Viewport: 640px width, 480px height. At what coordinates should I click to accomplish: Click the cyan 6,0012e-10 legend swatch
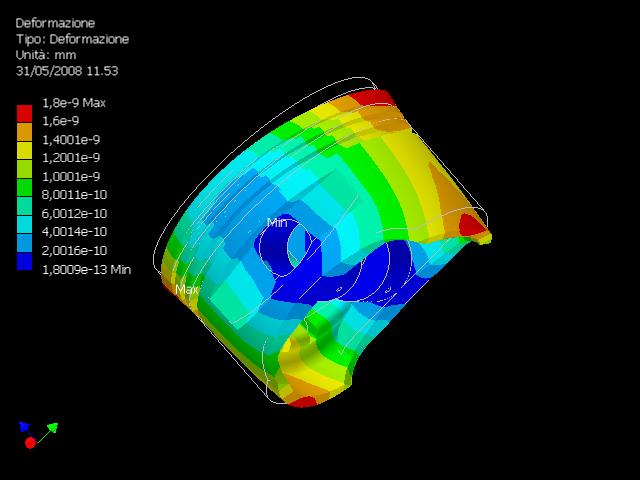click(x=24, y=224)
